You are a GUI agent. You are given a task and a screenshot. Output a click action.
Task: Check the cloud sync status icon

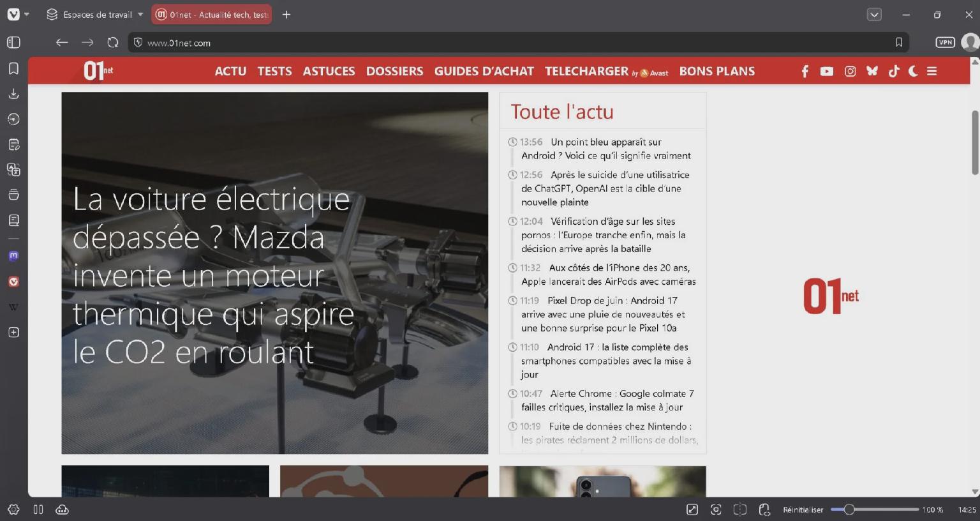tap(62, 510)
